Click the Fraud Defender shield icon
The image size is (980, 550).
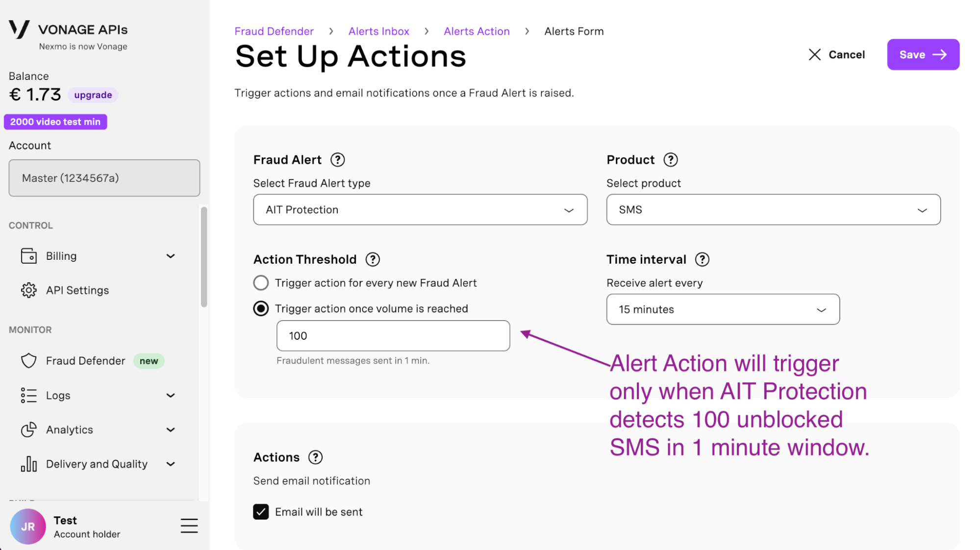click(29, 360)
